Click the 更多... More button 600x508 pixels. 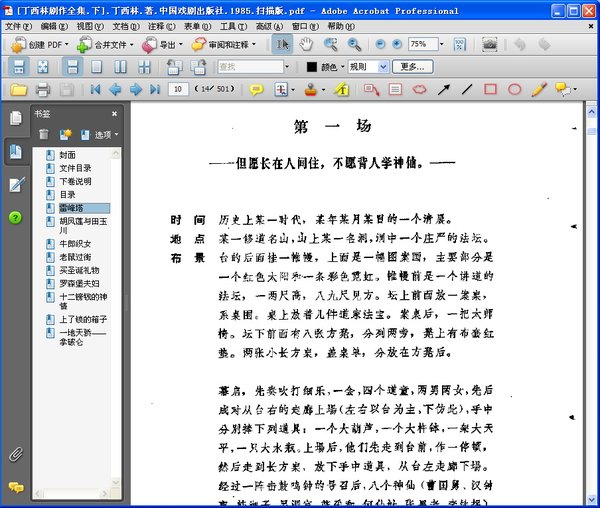coord(412,67)
